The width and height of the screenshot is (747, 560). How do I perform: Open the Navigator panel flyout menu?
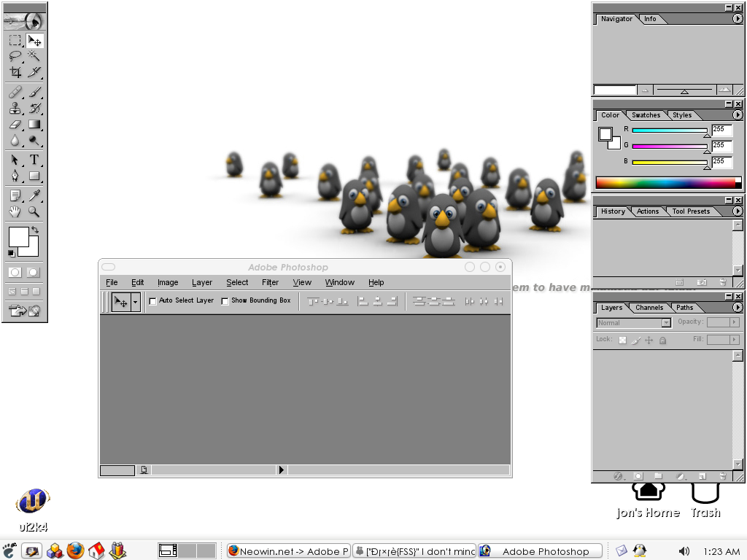(x=737, y=18)
